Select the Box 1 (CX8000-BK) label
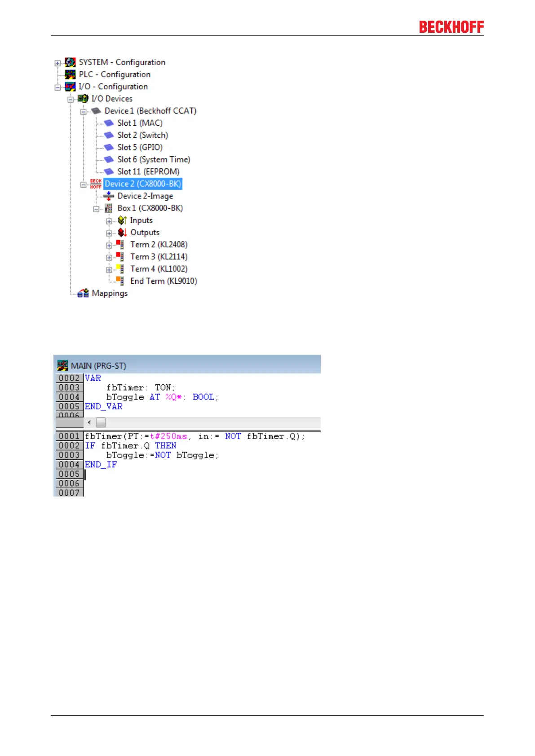The image size is (535, 756). click(x=150, y=208)
